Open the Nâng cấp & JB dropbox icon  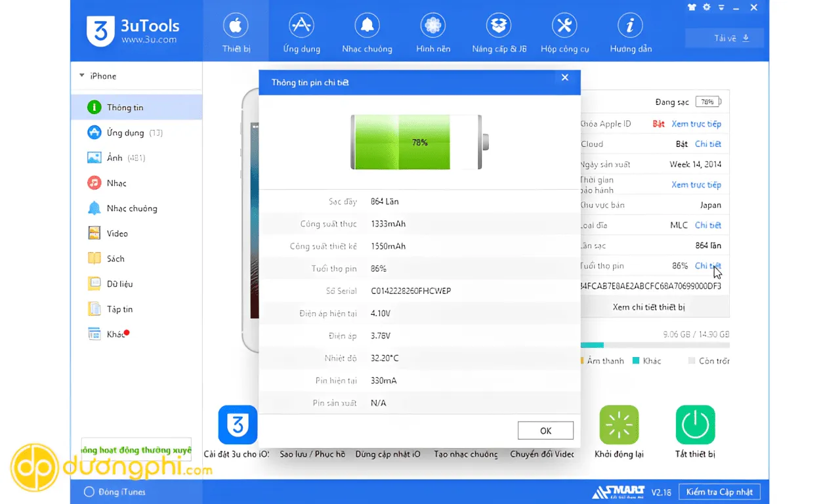click(499, 26)
